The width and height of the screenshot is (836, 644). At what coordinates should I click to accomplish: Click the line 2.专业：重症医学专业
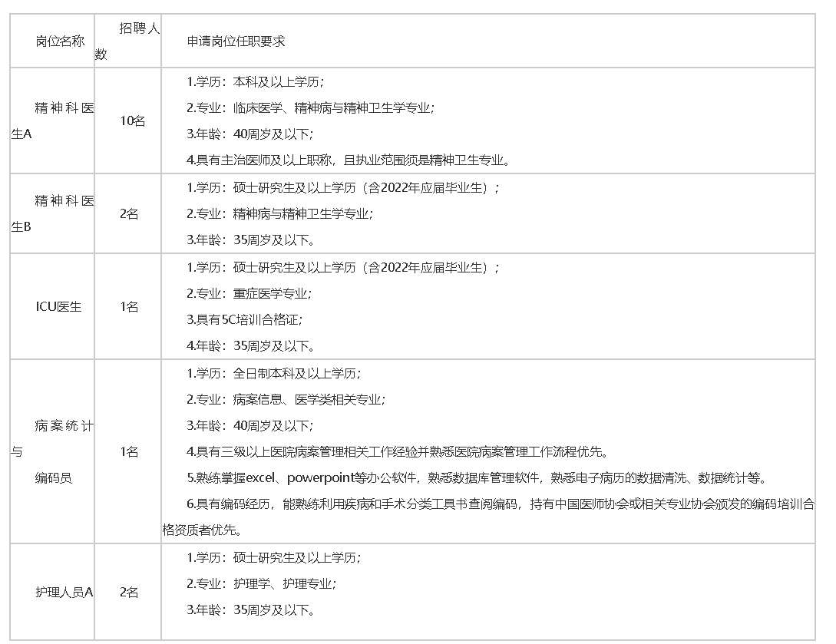pos(249,293)
